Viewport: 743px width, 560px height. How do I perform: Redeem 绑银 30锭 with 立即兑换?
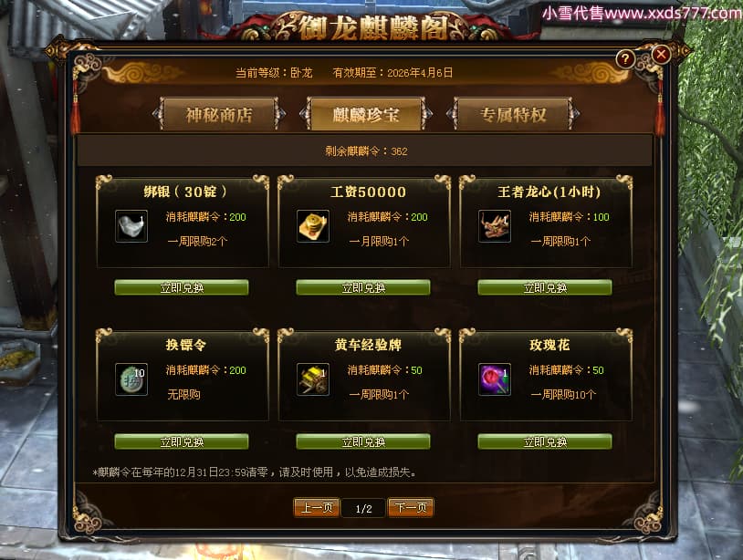(182, 287)
